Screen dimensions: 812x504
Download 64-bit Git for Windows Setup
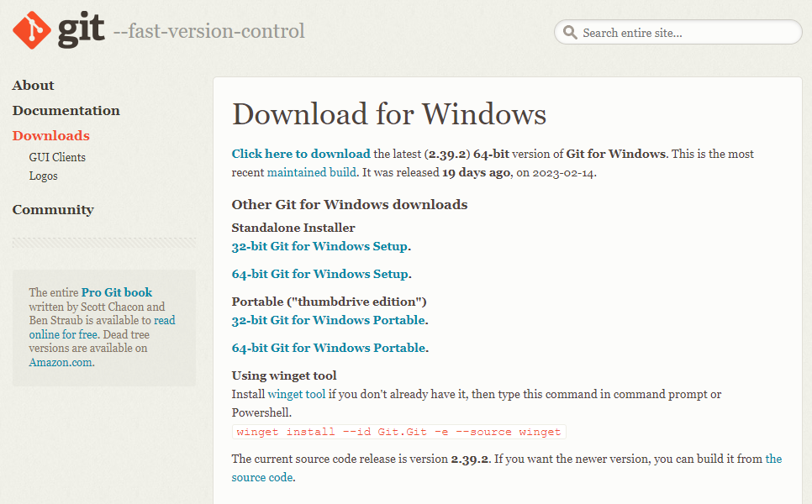click(320, 274)
